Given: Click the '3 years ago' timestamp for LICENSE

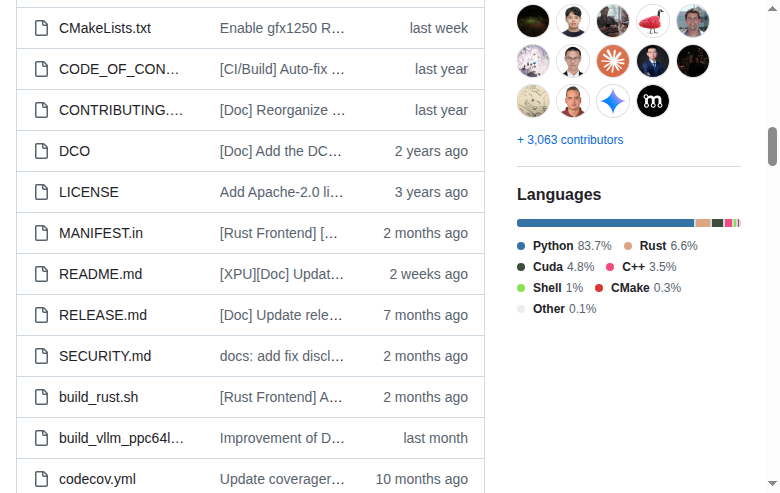Looking at the screenshot, I should pyautogui.click(x=431, y=192).
